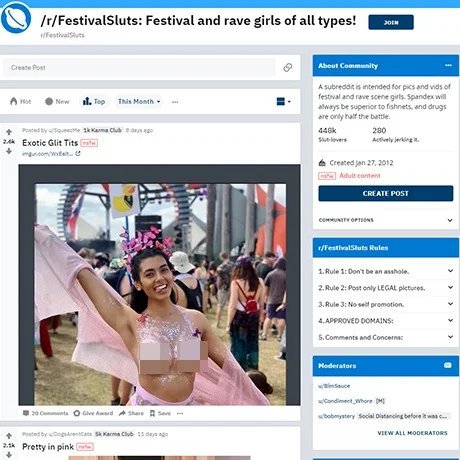The height and width of the screenshot is (460, 460).
Task: Open the imgur.com external link
Action: [x=51, y=154]
